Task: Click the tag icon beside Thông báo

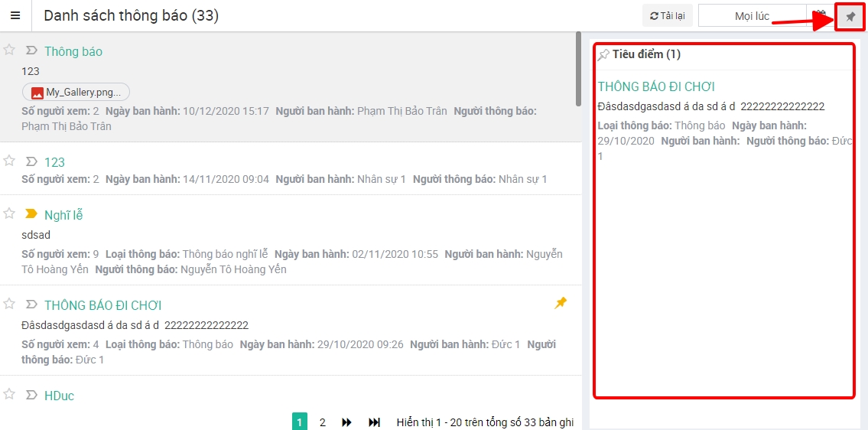Action: click(31, 50)
